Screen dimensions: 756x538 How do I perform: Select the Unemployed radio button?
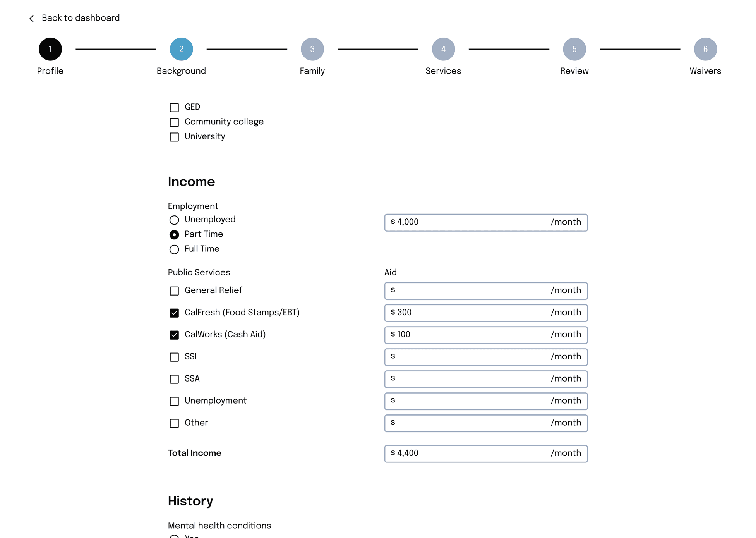pyautogui.click(x=174, y=220)
